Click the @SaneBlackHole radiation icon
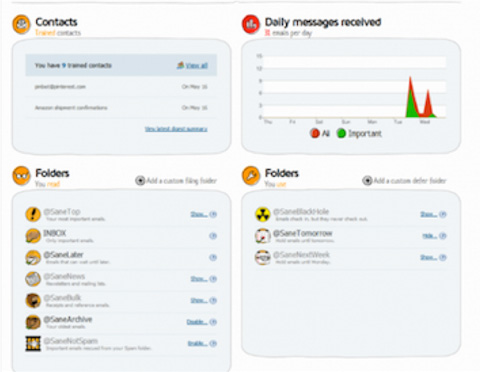The height and width of the screenshot is (372, 480). click(x=263, y=214)
